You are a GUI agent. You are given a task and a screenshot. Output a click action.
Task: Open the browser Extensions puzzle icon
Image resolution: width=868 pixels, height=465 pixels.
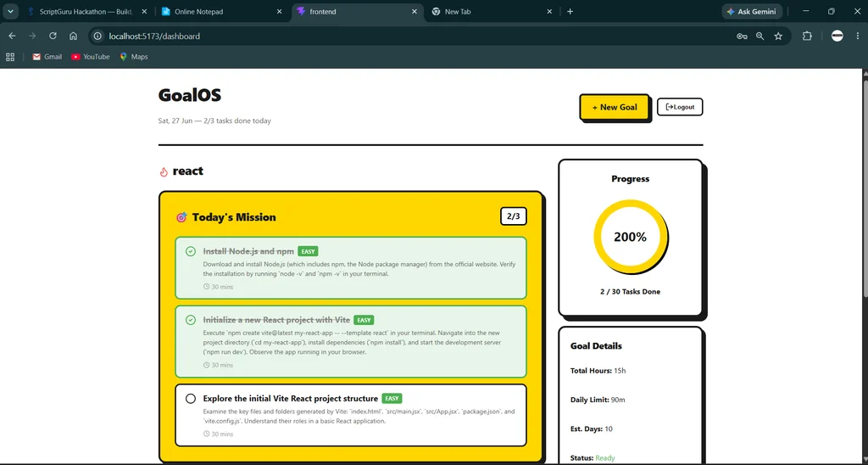[x=807, y=36]
